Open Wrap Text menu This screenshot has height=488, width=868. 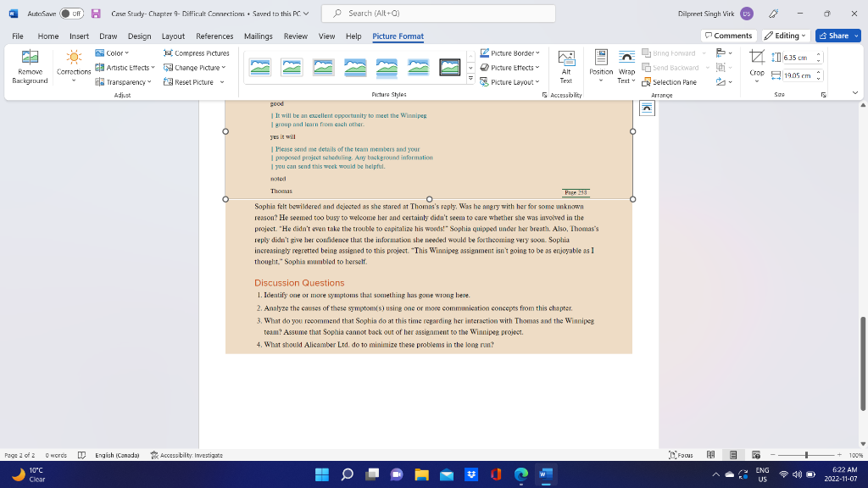tap(626, 67)
